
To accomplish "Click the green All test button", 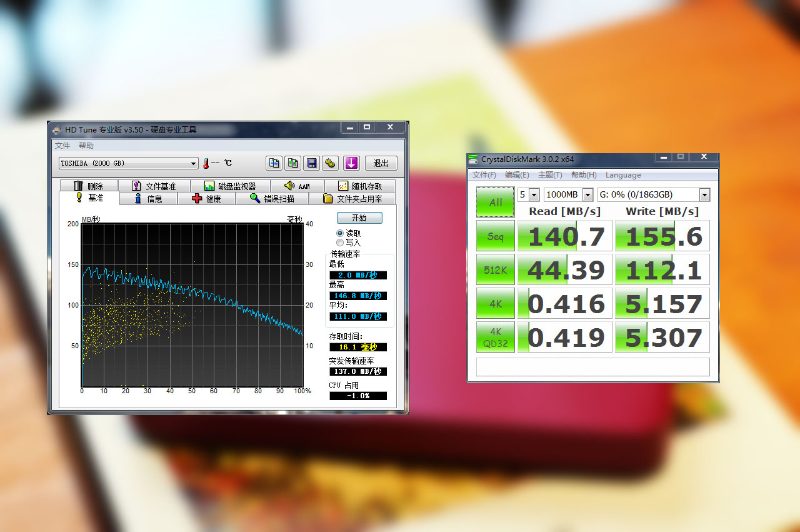I will click(x=496, y=202).
